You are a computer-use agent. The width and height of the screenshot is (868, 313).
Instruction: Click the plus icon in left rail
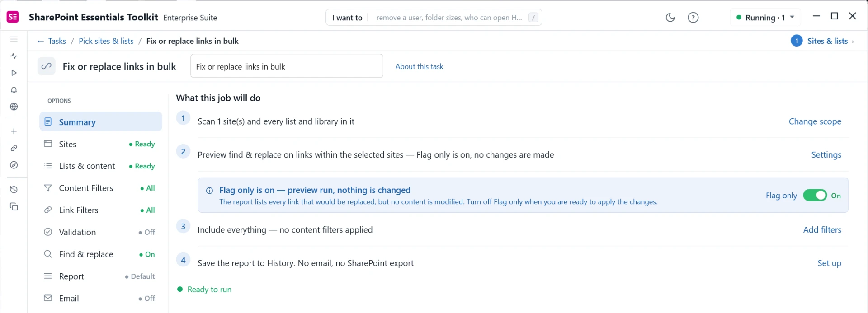(14, 131)
